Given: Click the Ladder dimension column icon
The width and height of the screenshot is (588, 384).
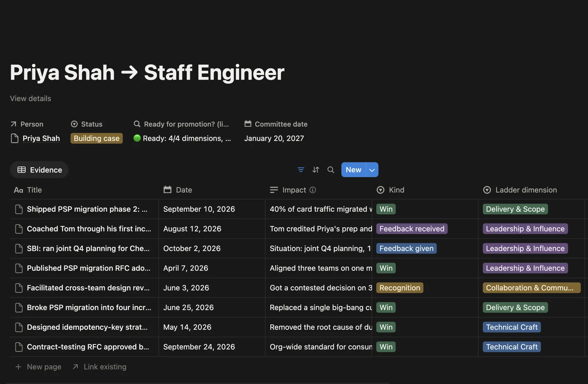Looking at the screenshot, I should [487, 190].
